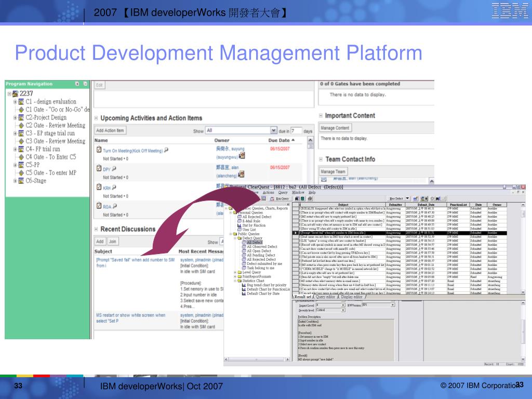The image size is (532, 399).
Task: Toggle the DPY task checkbox icon
Action: (99, 168)
